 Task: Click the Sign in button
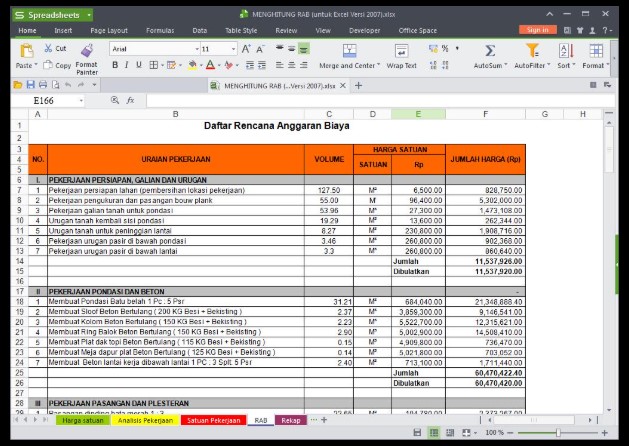click(x=538, y=30)
